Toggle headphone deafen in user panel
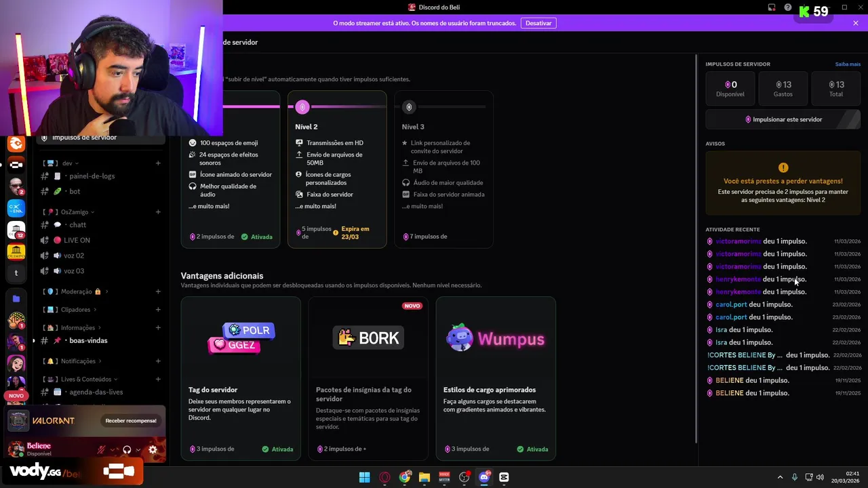868x488 pixels. coord(127,449)
